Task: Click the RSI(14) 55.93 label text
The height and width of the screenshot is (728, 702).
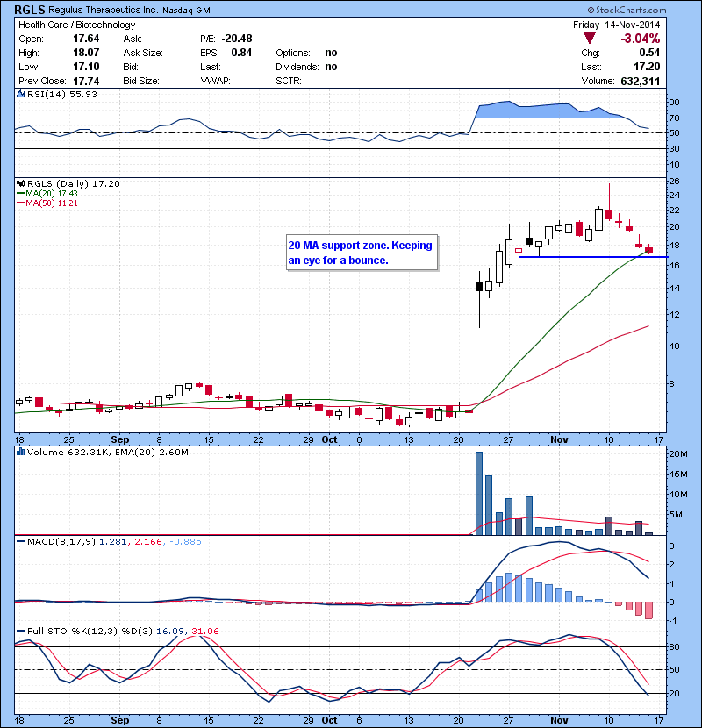Action: (62, 94)
